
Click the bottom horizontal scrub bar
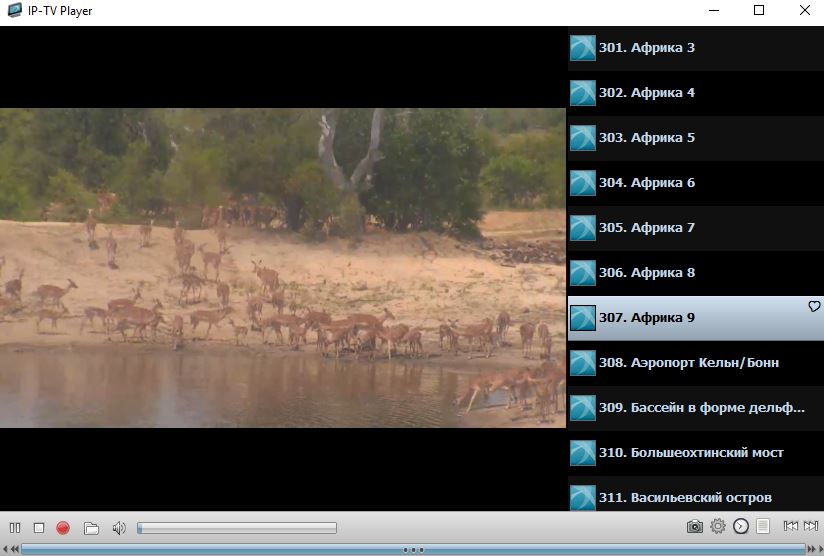coord(413,550)
